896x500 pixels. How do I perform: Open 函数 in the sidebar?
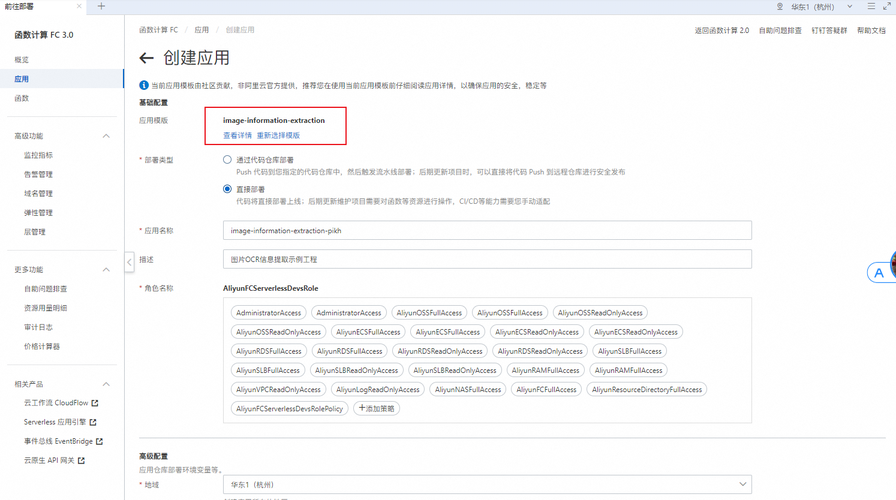(22, 98)
